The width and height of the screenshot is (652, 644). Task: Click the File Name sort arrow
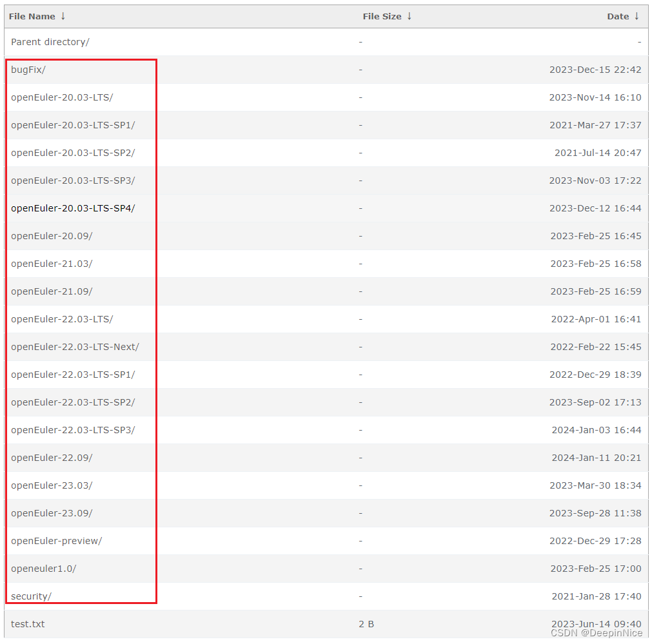pos(61,16)
